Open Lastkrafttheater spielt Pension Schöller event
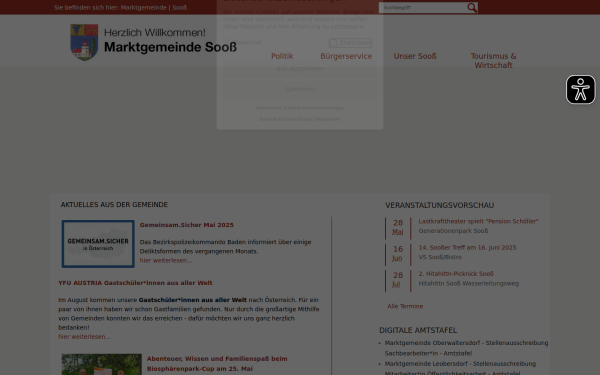Image resolution: width=600 pixels, height=375 pixels. click(478, 222)
